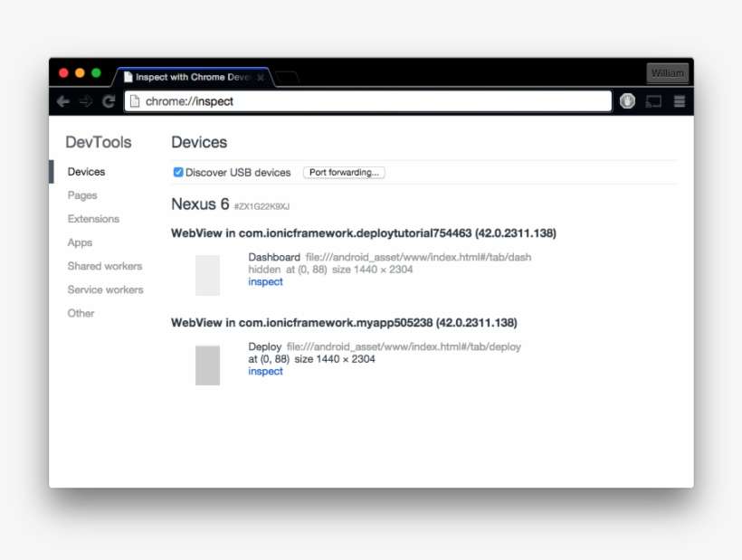The width and height of the screenshot is (742, 560).
Task: Open Shared workers section
Action: pyautogui.click(x=105, y=266)
